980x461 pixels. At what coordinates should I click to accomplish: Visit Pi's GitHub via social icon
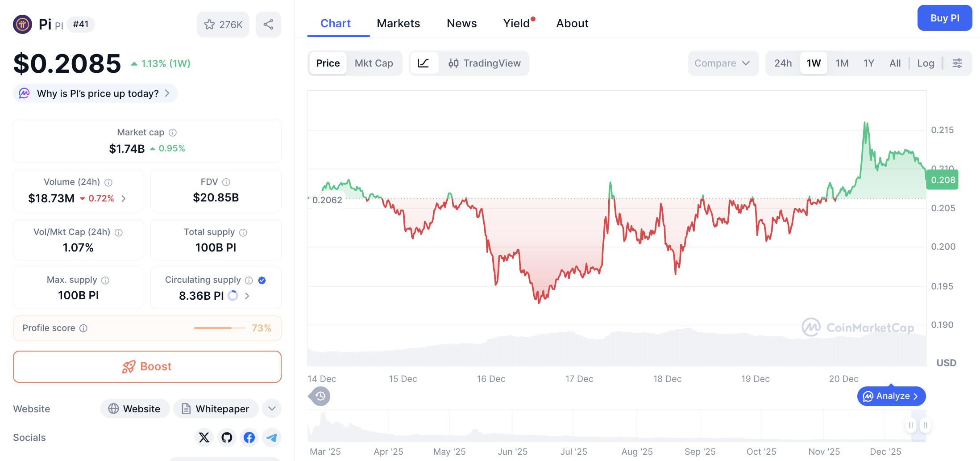point(227,438)
